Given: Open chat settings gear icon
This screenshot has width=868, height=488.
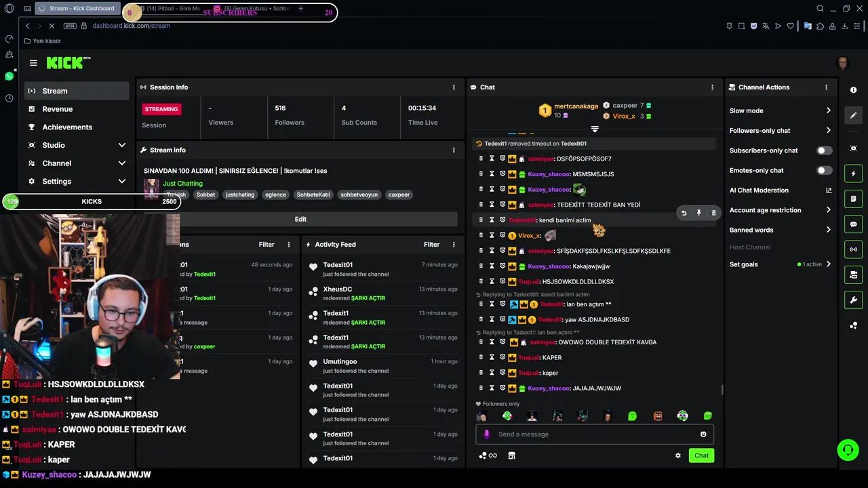Looking at the screenshot, I should 677,455.
